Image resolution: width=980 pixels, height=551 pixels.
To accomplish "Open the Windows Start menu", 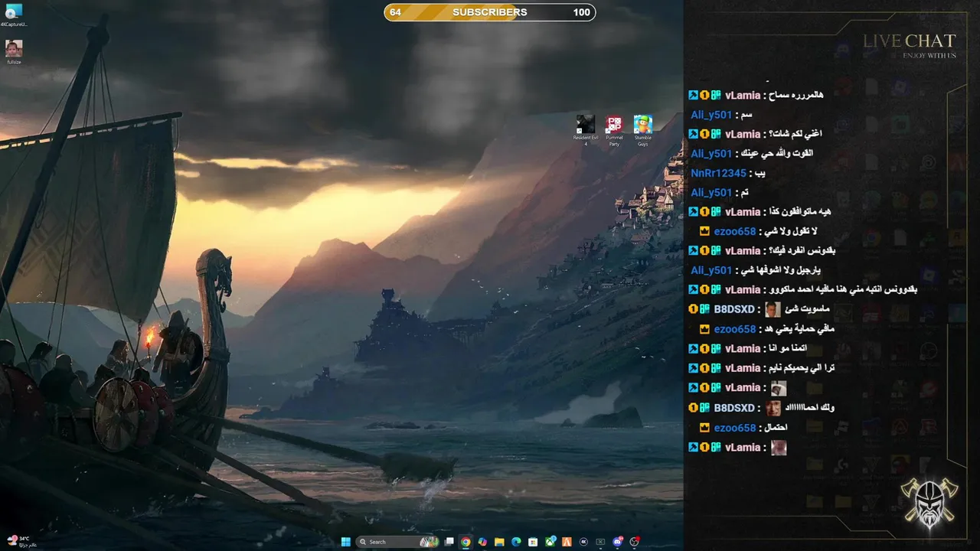I will click(346, 542).
